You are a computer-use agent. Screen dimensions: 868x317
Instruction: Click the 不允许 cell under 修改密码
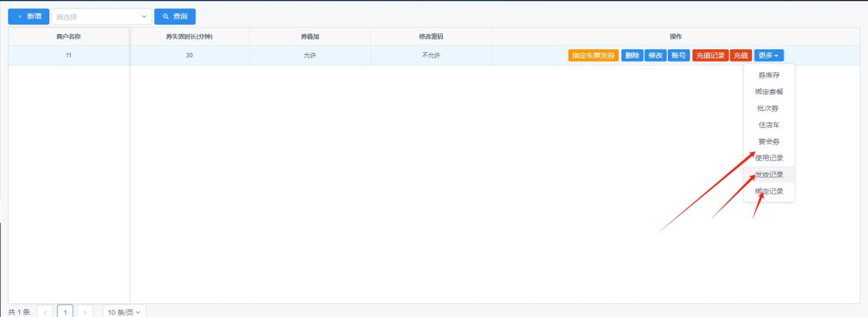tap(431, 55)
